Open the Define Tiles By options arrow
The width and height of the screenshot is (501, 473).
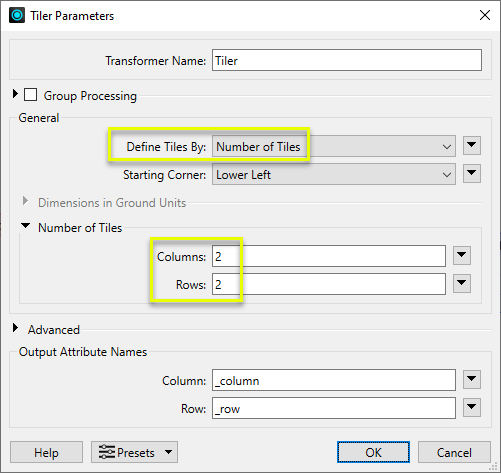(472, 145)
